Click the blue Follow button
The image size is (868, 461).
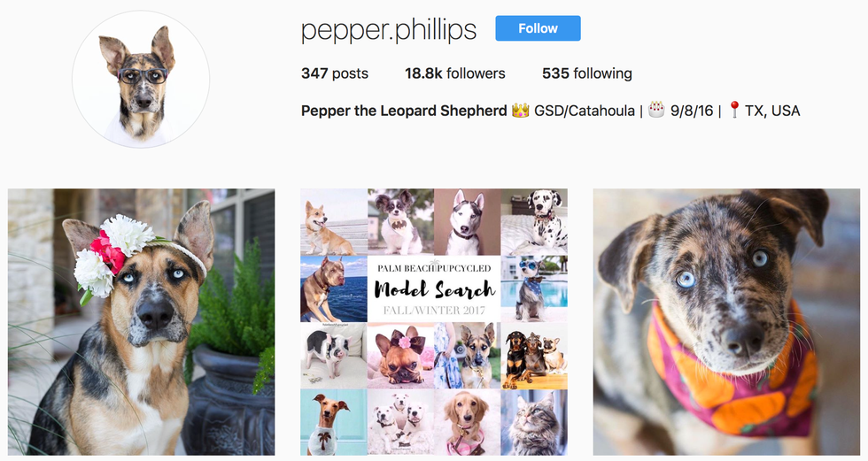pos(538,28)
